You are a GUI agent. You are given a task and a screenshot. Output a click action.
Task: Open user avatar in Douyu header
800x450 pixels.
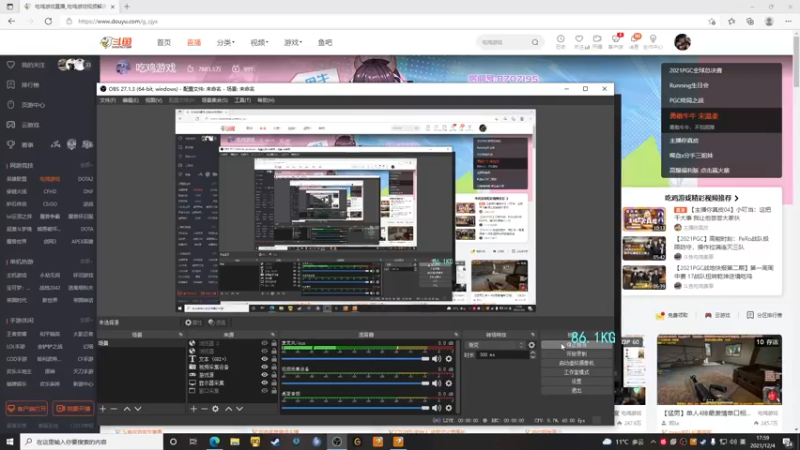pyautogui.click(x=682, y=42)
